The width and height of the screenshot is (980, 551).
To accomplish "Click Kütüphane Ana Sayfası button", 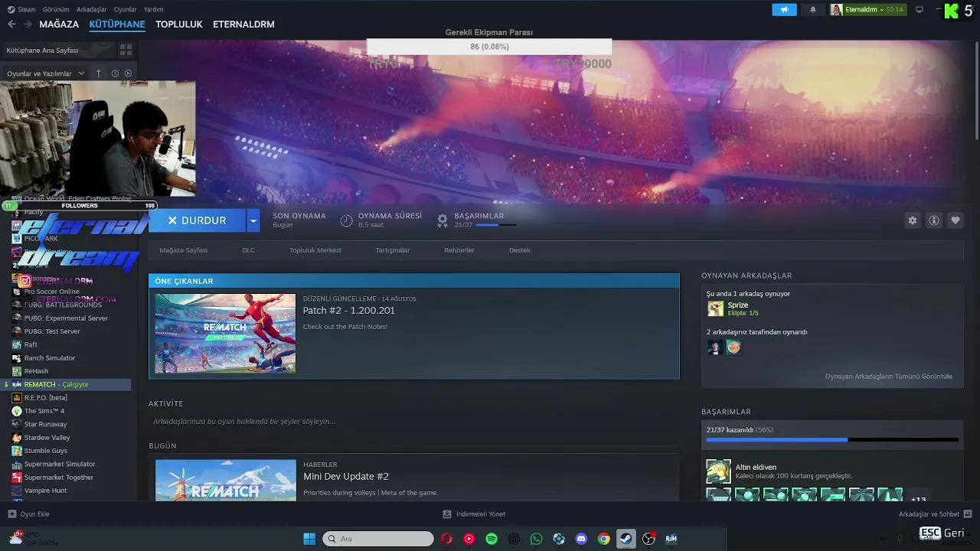I will click(59, 50).
